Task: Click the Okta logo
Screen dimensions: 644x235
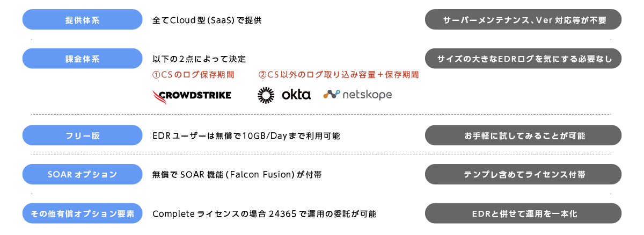Action: 284,95
